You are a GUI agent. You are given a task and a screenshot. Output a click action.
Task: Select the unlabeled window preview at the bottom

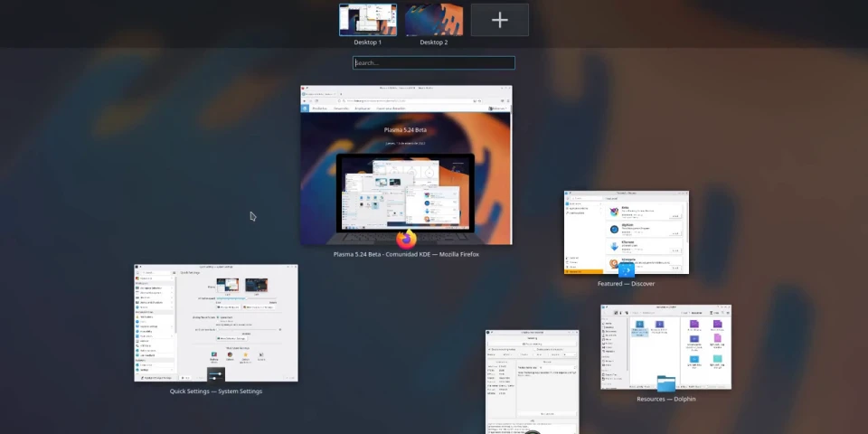click(x=532, y=380)
